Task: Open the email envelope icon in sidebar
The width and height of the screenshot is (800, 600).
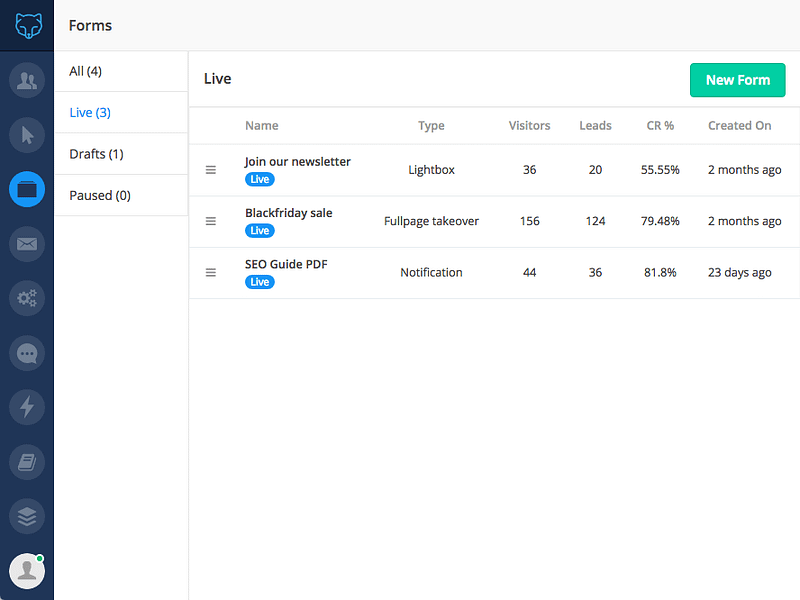Action: [x=27, y=244]
